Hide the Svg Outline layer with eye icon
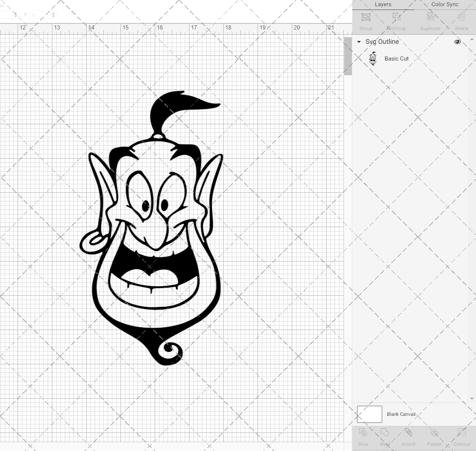This screenshot has height=451, width=476. coord(457,42)
